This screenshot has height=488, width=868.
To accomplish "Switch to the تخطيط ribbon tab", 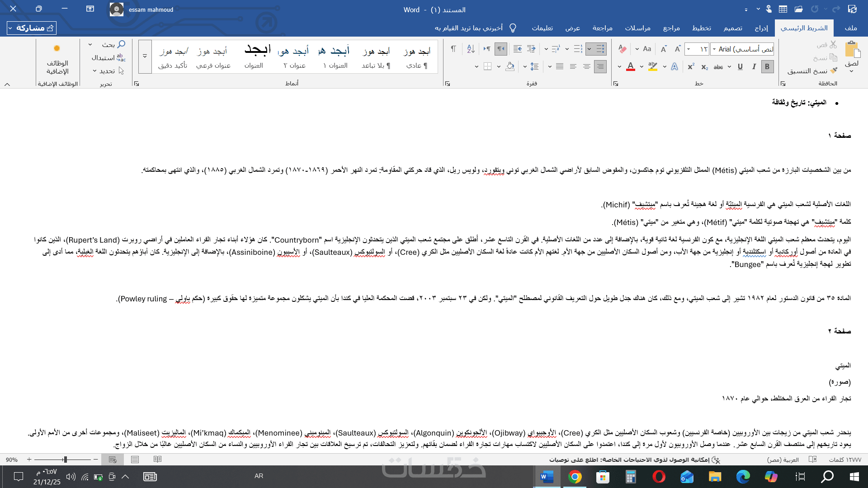I will click(x=701, y=28).
